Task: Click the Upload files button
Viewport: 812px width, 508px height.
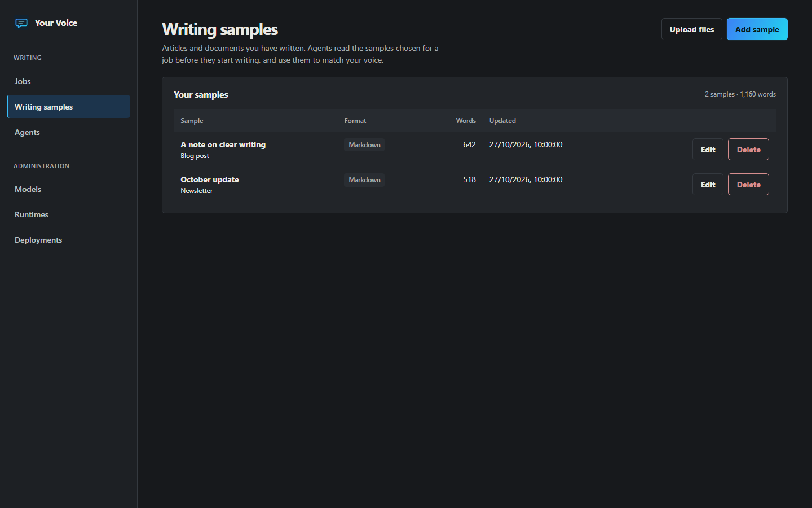Action: (691, 29)
